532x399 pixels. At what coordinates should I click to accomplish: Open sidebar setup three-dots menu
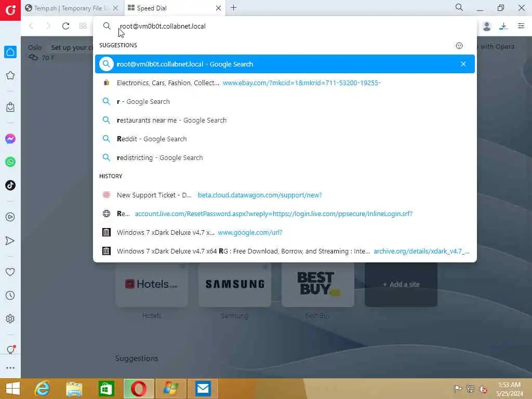pos(10,368)
